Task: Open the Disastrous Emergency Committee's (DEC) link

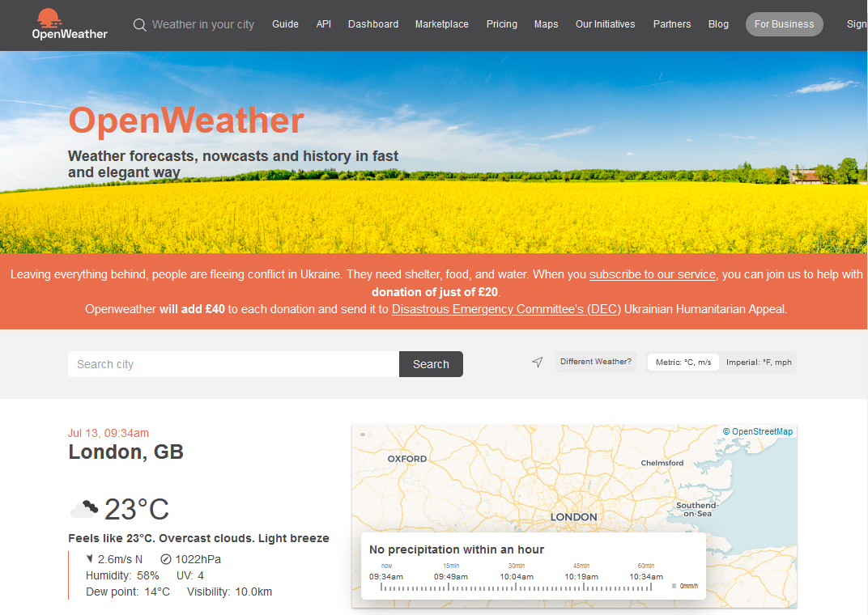Action: point(505,309)
